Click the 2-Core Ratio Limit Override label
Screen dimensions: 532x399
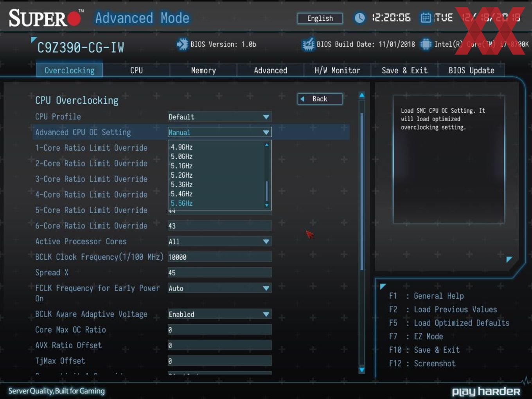[x=92, y=164]
